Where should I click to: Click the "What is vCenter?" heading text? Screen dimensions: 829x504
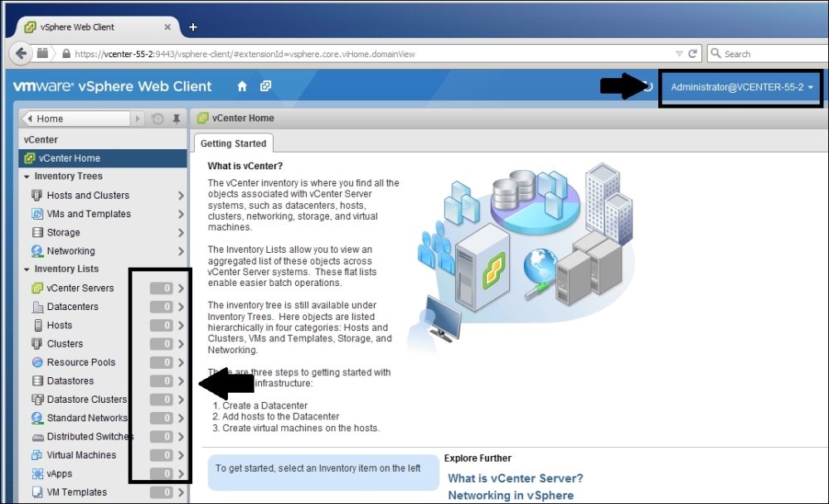click(x=245, y=166)
